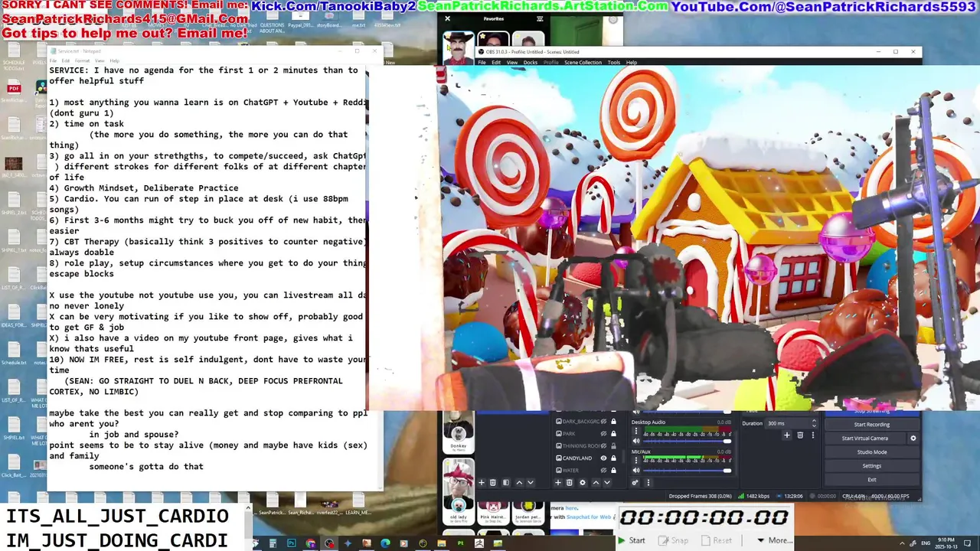Click the Exit button in OBS
Image resolution: width=980 pixels, height=551 pixels.
(871, 480)
